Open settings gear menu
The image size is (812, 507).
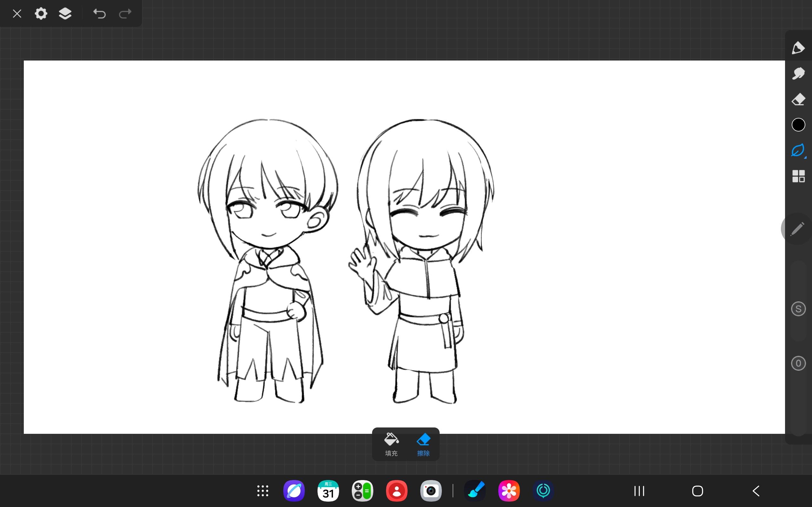(41, 14)
